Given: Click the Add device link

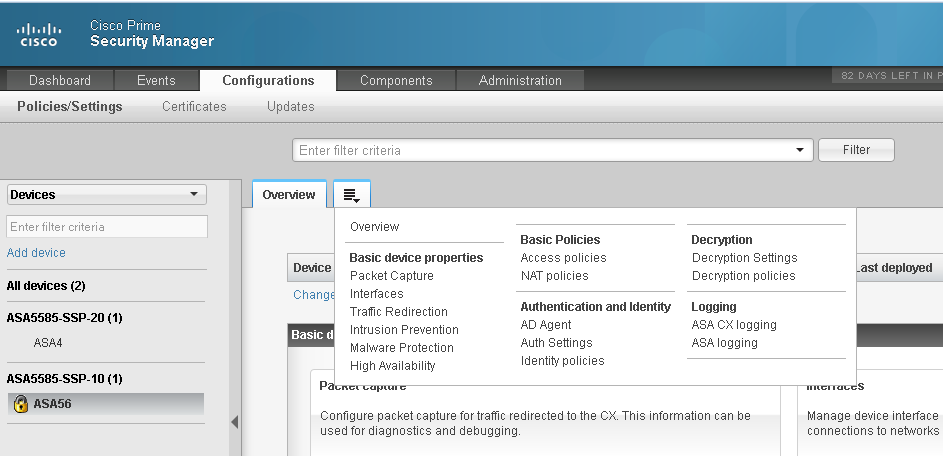Looking at the screenshot, I should [36, 253].
